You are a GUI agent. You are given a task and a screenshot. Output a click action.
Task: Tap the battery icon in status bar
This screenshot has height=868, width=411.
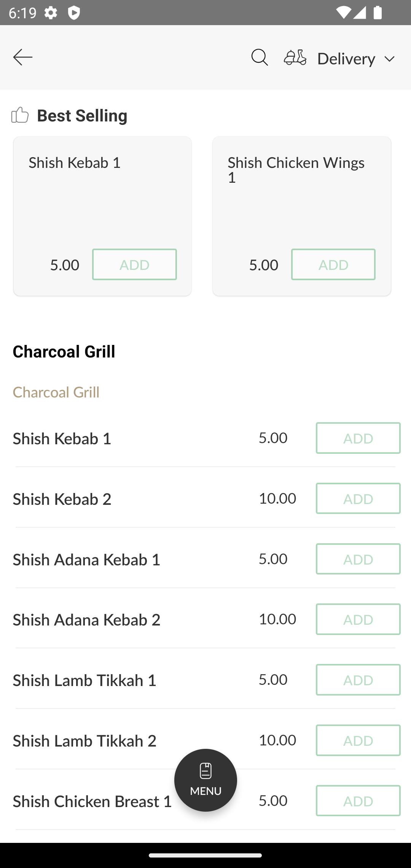coord(378,13)
